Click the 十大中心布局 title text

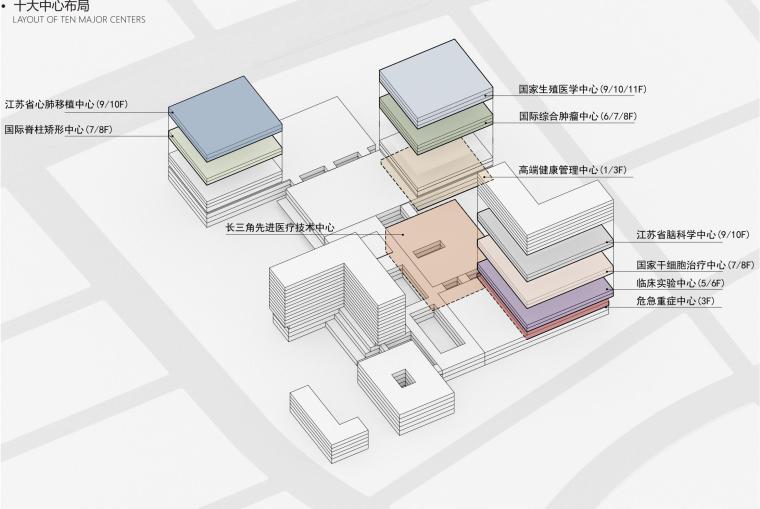tap(53, 7)
